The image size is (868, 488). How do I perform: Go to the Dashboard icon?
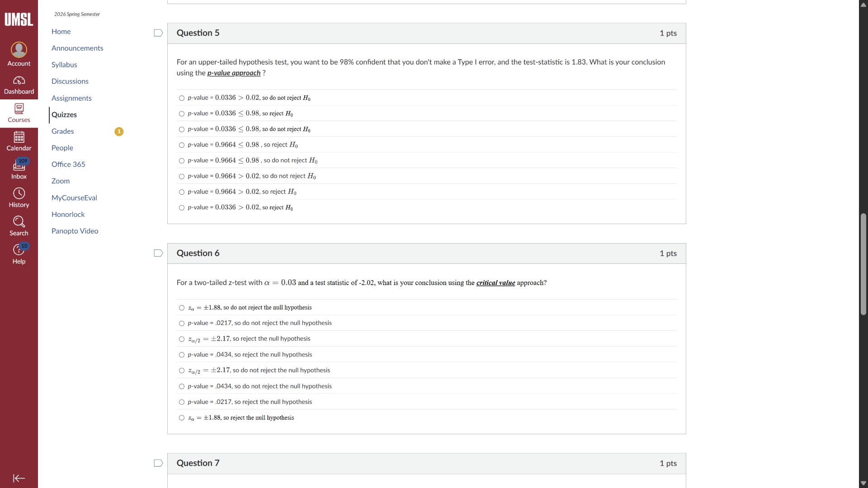pyautogui.click(x=19, y=81)
